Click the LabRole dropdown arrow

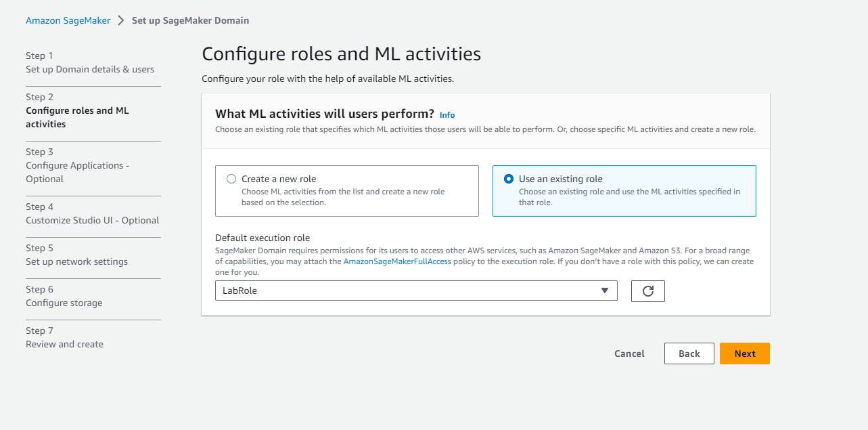point(605,291)
